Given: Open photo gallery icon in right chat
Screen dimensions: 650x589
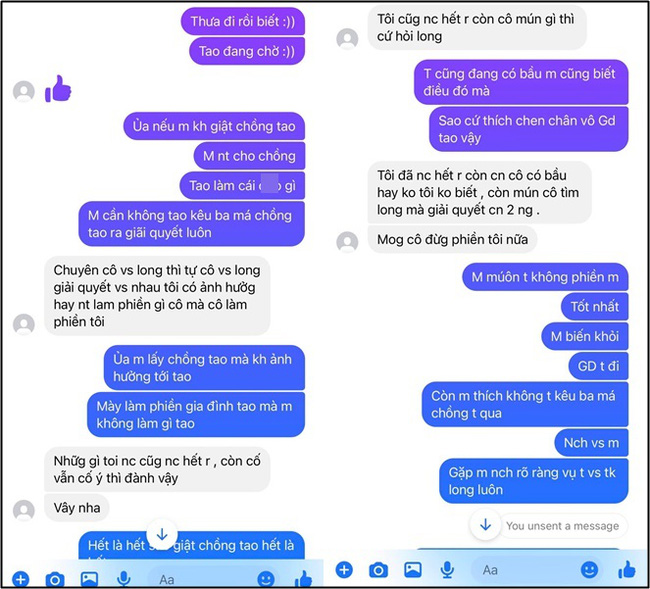Looking at the screenshot, I should pyautogui.click(x=413, y=570).
